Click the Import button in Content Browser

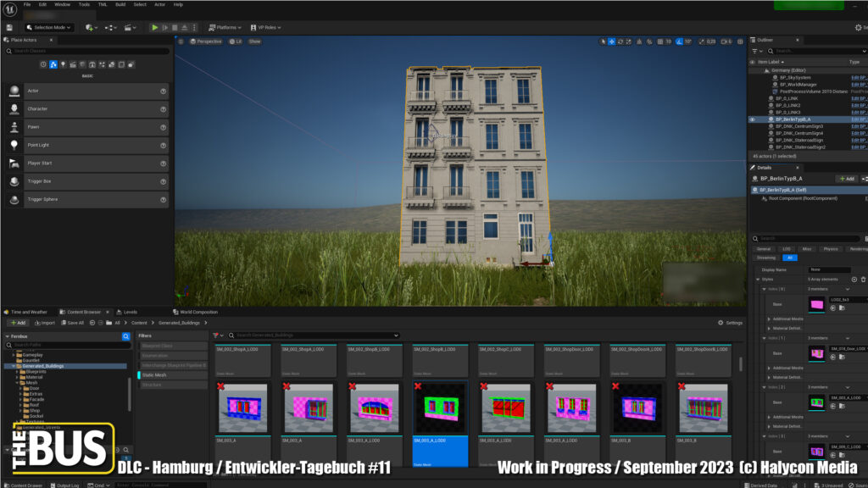pyautogui.click(x=44, y=323)
